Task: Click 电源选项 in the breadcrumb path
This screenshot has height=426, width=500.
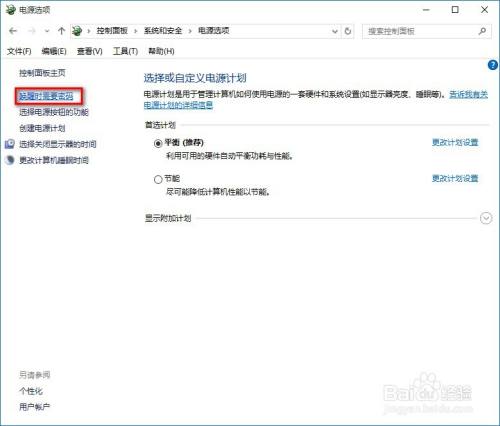Action: (x=214, y=31)
